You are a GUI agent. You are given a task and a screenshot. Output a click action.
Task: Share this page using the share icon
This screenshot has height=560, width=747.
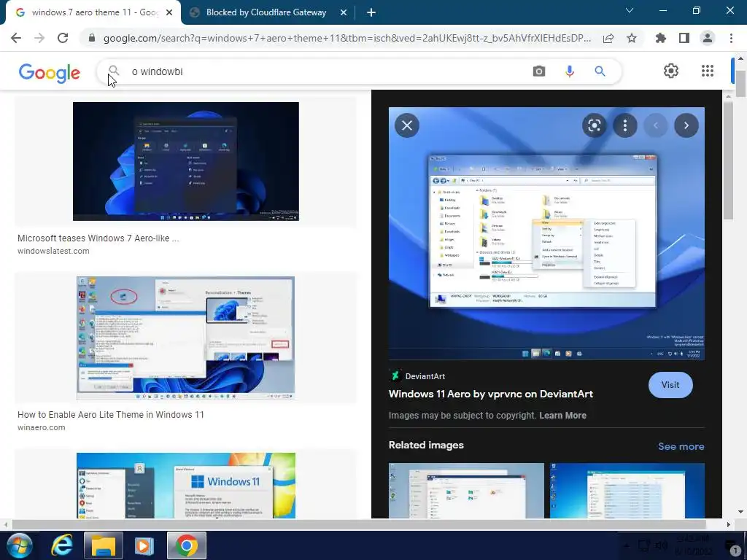pyautogui.click(x=608, y=38)
